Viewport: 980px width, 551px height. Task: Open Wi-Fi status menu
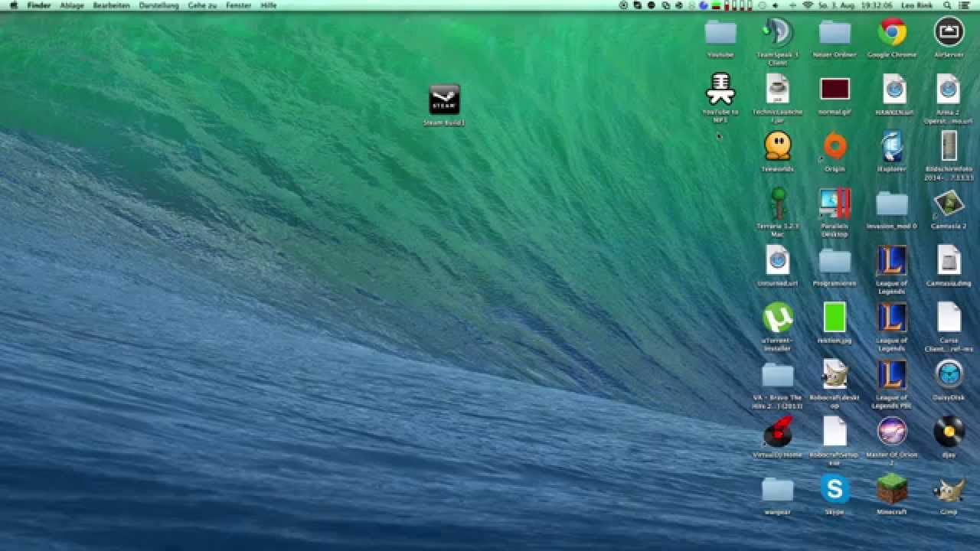808,5
